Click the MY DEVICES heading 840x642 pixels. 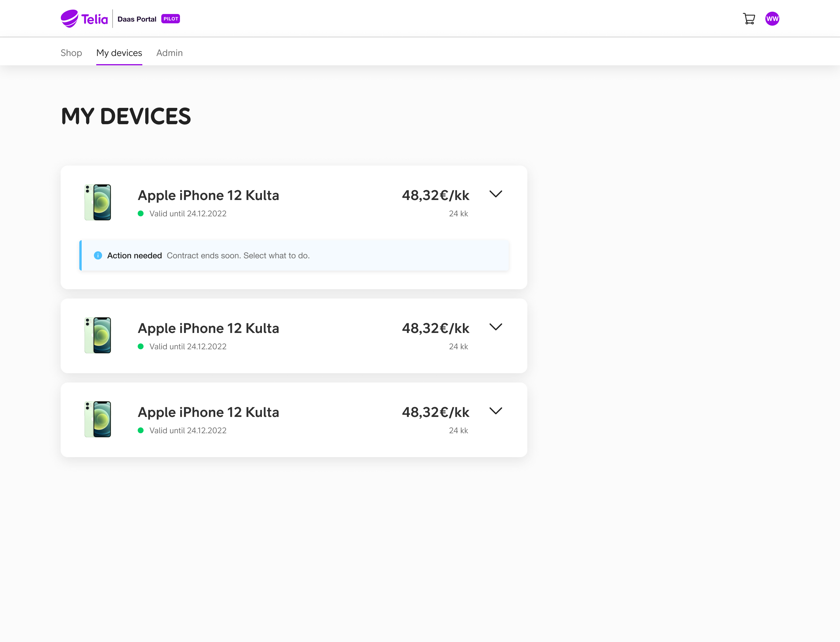tap(126, 116)
